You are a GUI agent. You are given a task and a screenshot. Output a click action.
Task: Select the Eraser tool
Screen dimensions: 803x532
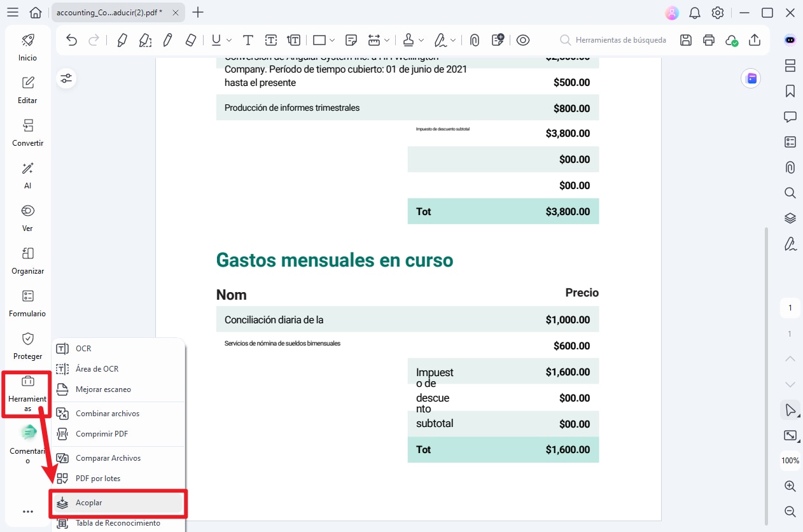[190, 39]
